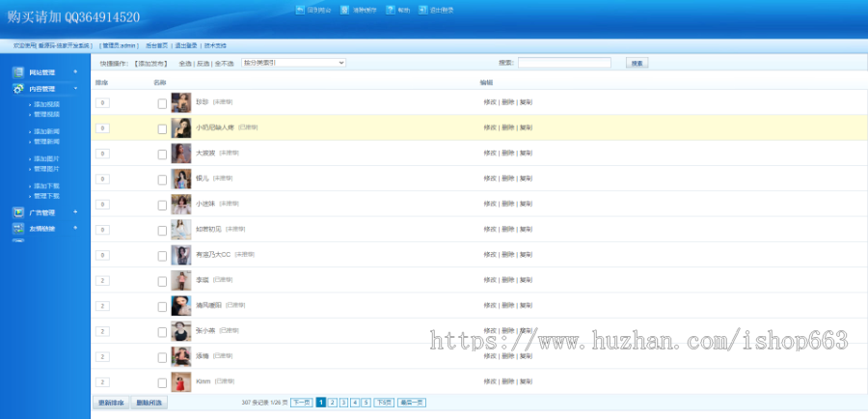Click the 广告管理 sidebar icon
The height and width of the screenshot is (419, 868).
click(x=18, y=212)
